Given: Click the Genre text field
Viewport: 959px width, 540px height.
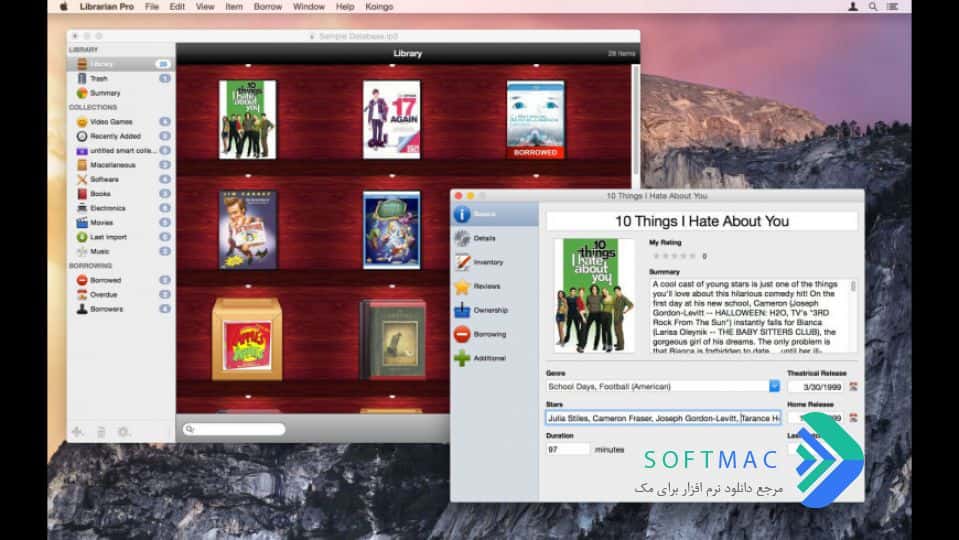Looking at the screenshot, I should click(657, 387).
